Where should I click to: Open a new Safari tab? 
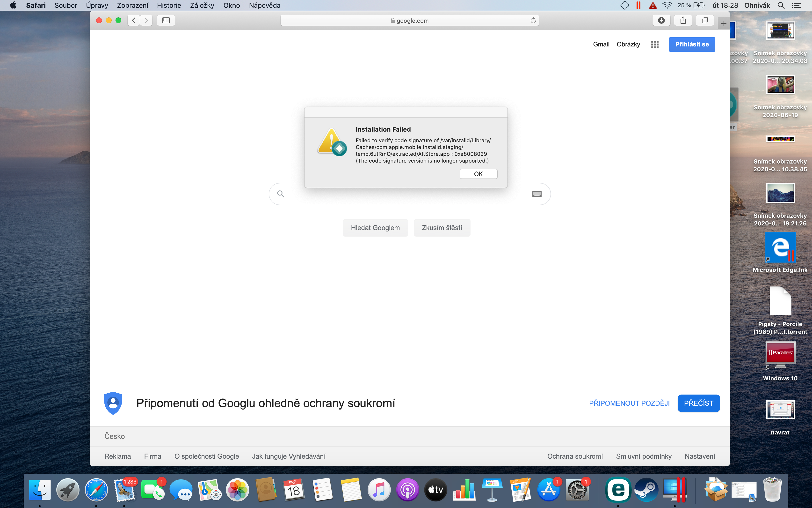pyautogui.click(x=723, y=23)
